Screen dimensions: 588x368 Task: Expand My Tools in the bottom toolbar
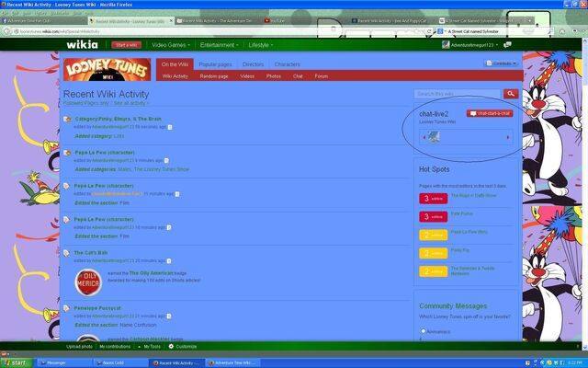150,347
